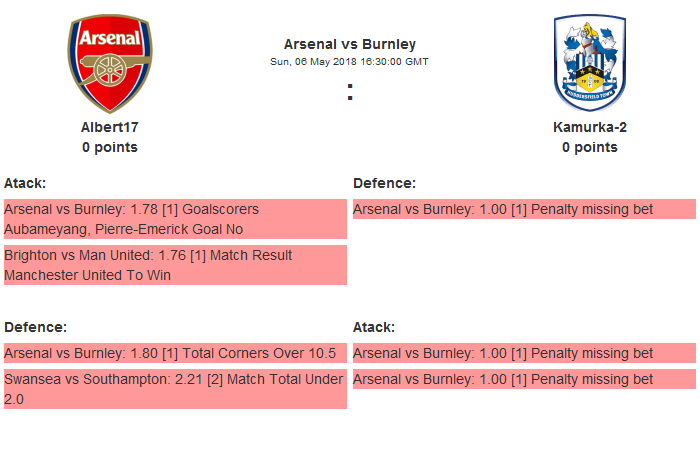The height and width of the screenshot is (460, 700).
Task: Click the colon score separator under the date
Action: tap(350, 92)
